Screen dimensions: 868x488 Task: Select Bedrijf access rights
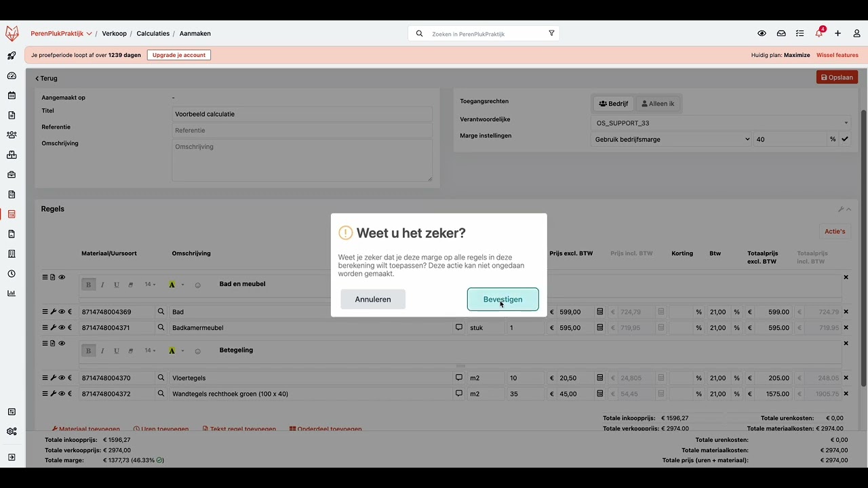click(x=614, y=104)
